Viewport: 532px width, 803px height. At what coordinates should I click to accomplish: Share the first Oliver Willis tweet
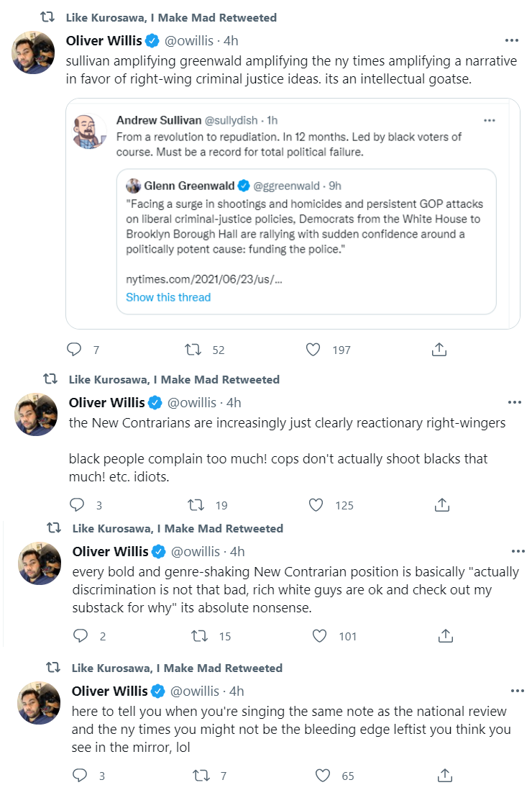(x=439, y=350)
